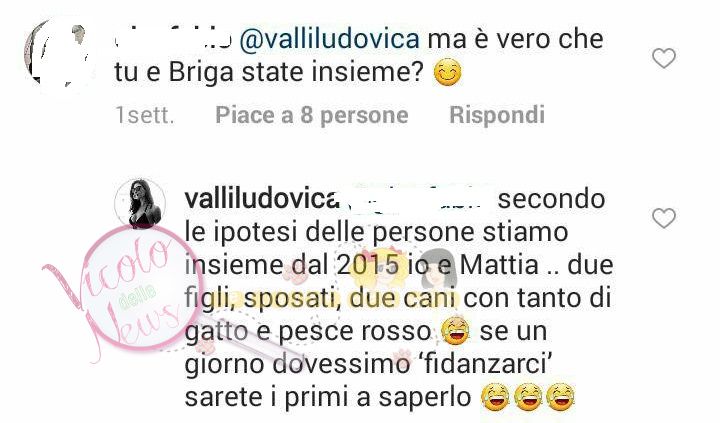The height and width of the screenshot is (423, 720).
Task: View who liked via Piace a 8 persone
Action: (312, 115)
